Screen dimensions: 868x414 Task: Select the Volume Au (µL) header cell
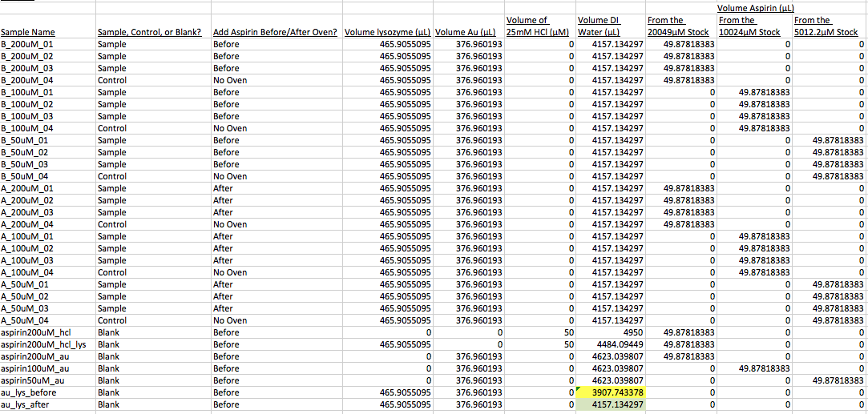click(469, 32)
